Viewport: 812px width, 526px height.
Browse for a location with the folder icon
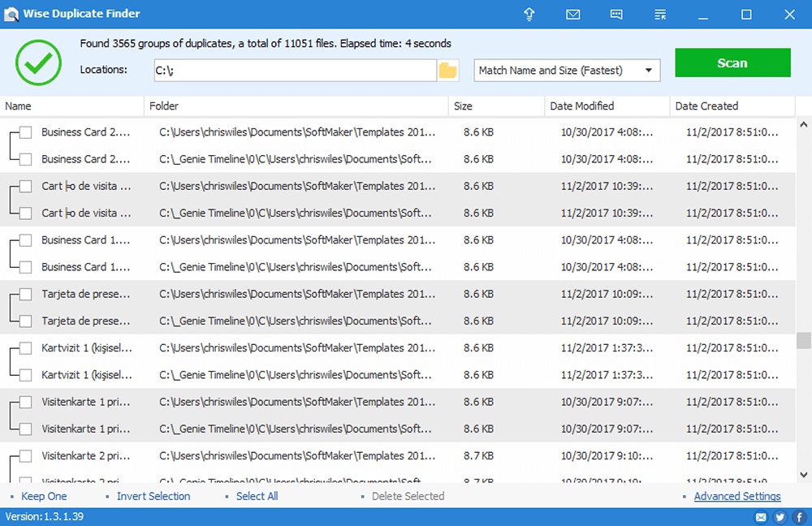[448, 70]
